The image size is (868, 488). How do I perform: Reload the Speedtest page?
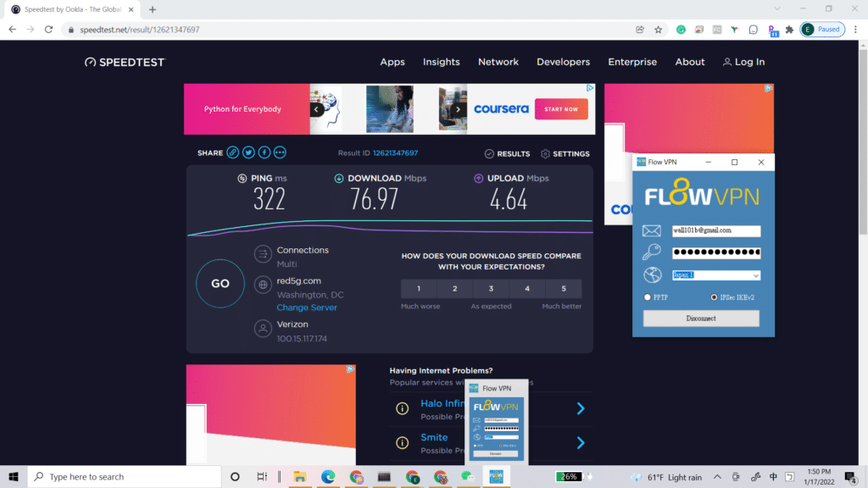point(48,30)
